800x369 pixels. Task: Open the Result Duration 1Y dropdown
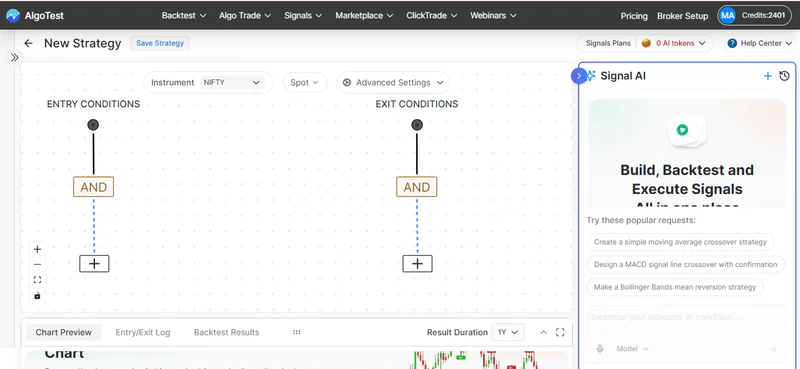508,332
